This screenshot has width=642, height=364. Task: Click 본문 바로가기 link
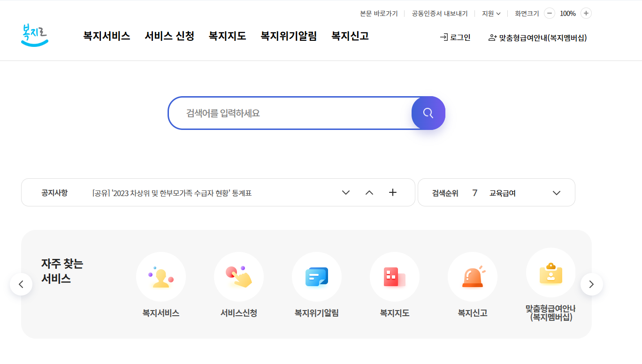click(x=379, y=14)
